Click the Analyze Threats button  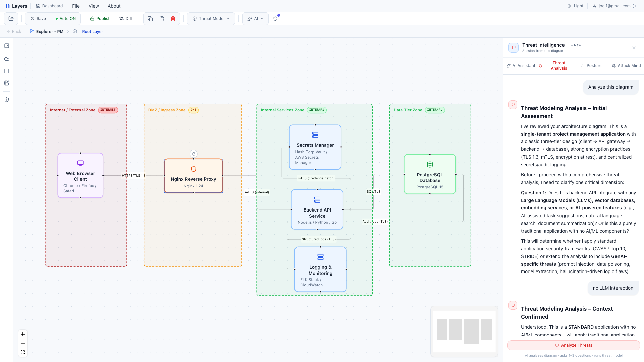coord(574,345)
